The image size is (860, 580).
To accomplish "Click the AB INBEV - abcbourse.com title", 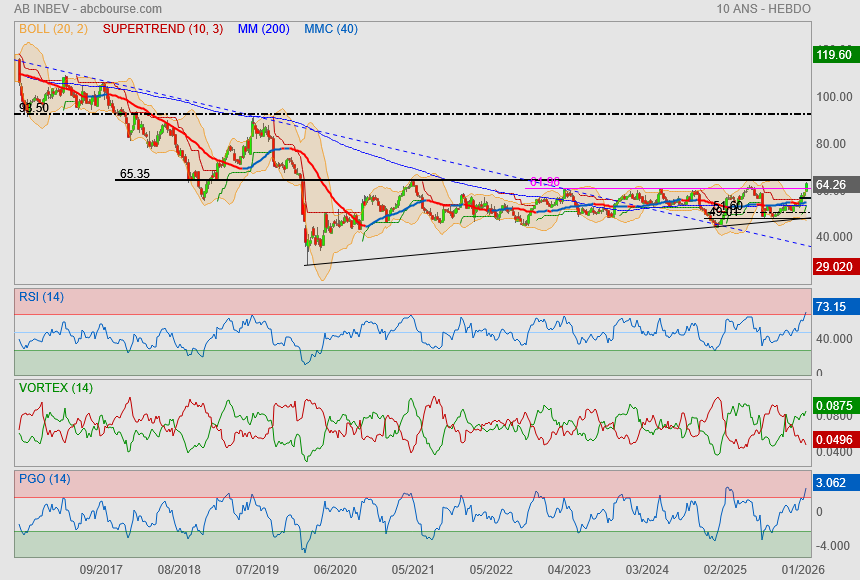I will coord(82,8).
